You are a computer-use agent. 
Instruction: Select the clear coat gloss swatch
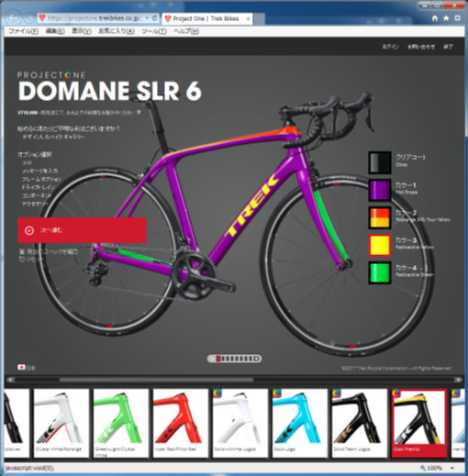[380, 162]
